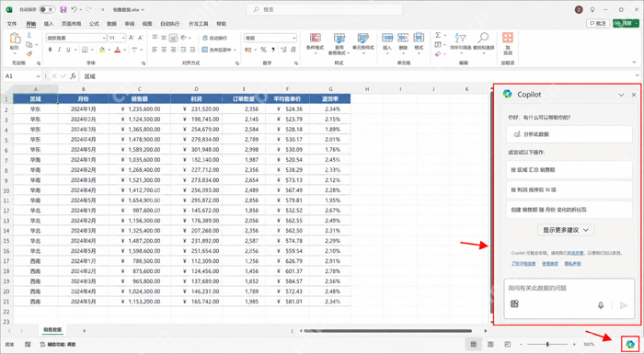Click the Paste clipboard icon
The image size is (644, 354).
(x=15, y=39)
